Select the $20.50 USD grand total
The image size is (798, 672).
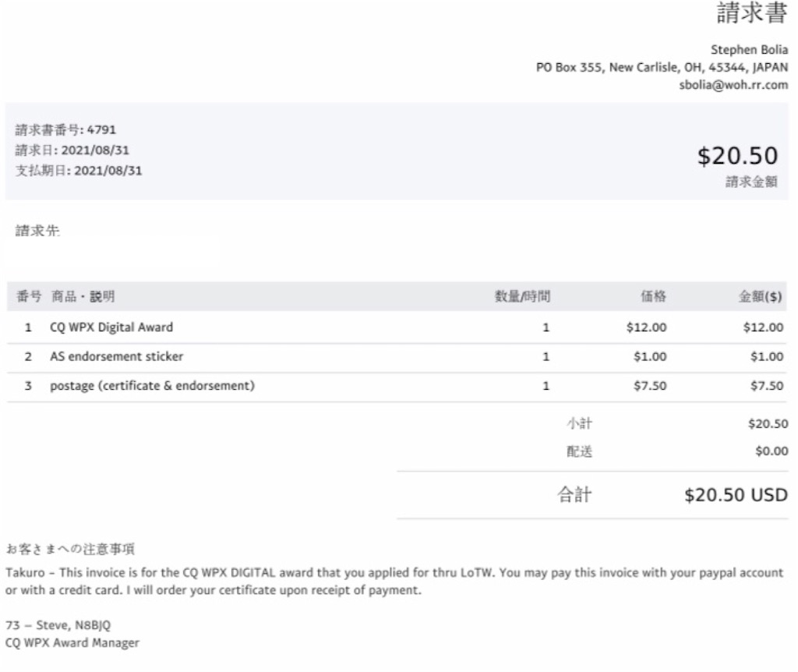click(736, 495)
